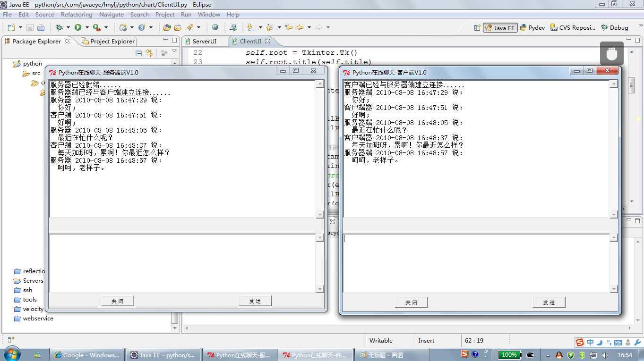The height and width of the screenshot is (361, 644).
Task: Click the volume speaker tray icon
Action: click(x=605, y=355)
